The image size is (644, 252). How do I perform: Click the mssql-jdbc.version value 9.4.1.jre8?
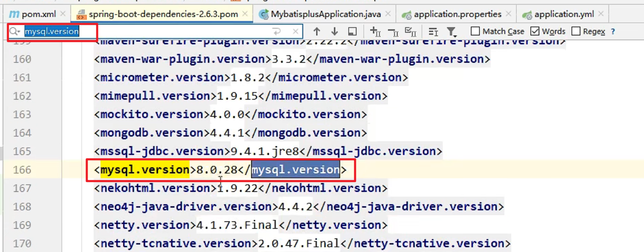(x=265, y=151)
